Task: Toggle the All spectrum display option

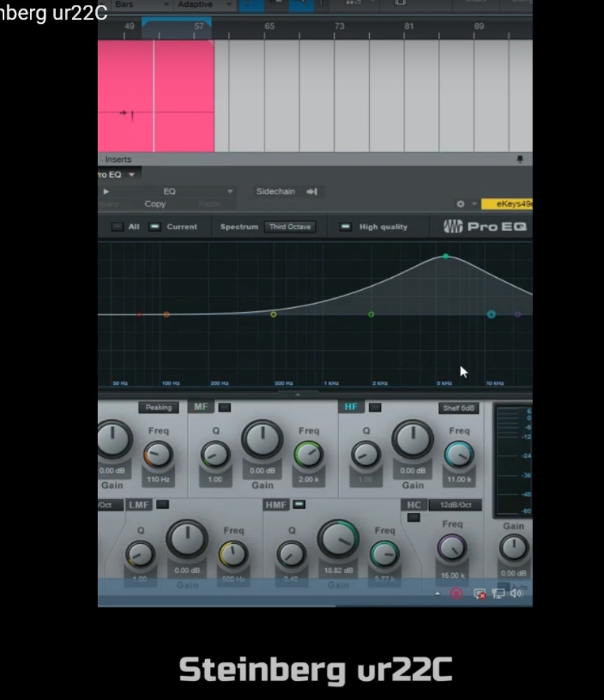Action: (118, 227)
